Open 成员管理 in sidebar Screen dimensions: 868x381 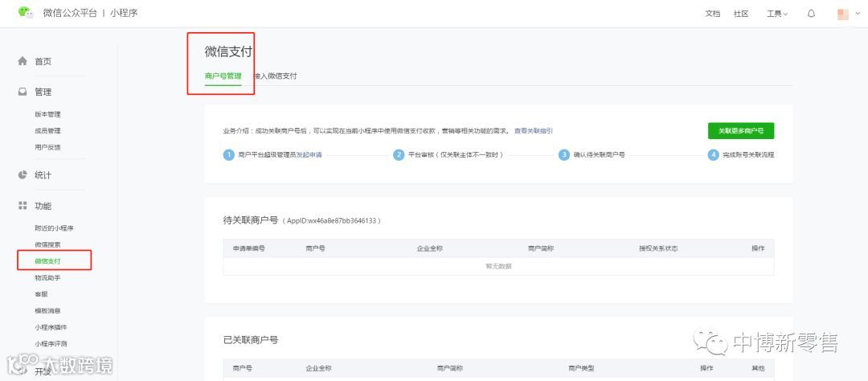(x=47, y=131)
